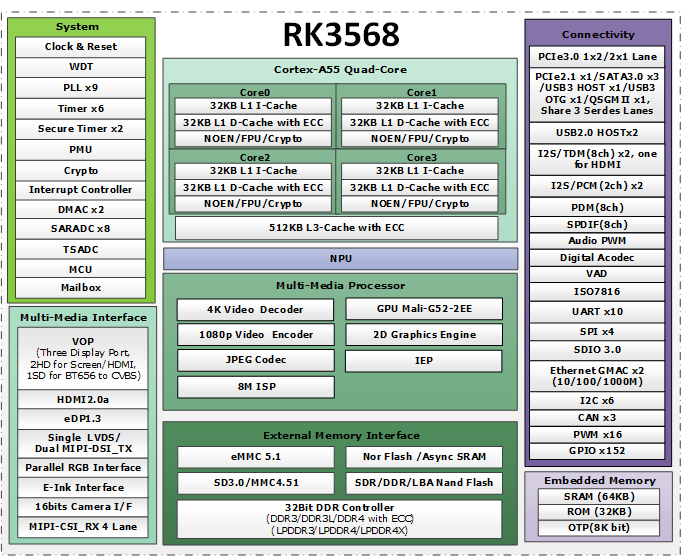Image resolution: width=682 pixels, height=557 pixels.
Task: Click the PCIe3.0 1x2/2x1 Lane block
Action: [x=597, y=57]
